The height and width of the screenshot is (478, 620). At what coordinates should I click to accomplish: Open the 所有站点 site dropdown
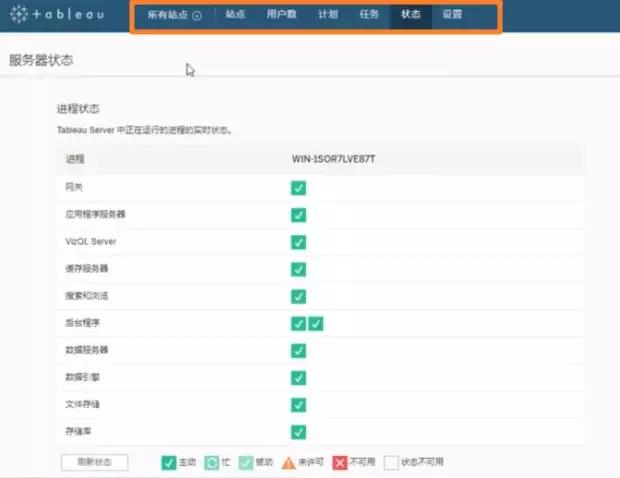click(x=174, y=16)
